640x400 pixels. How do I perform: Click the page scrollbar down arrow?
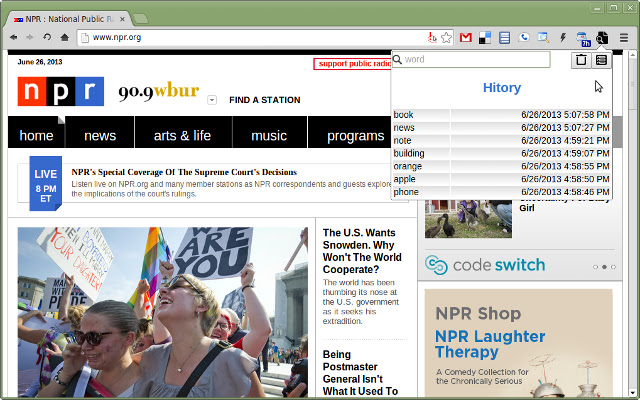click(631, 393)
